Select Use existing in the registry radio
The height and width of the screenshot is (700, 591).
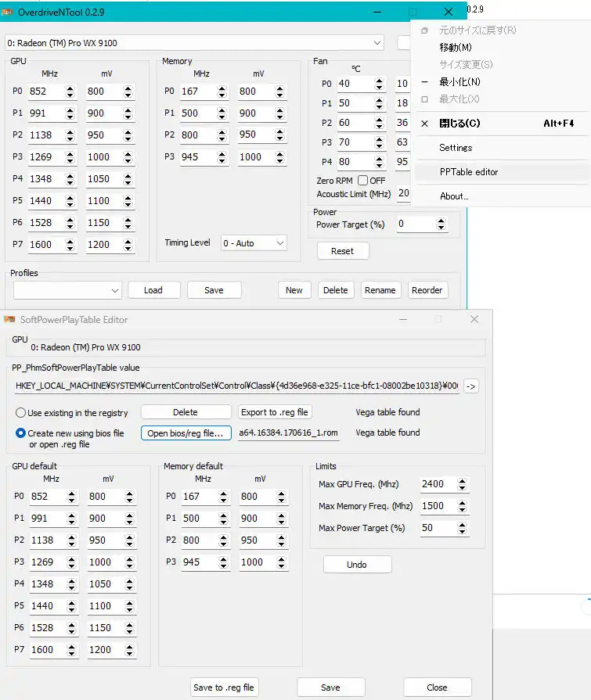[20, 413]
